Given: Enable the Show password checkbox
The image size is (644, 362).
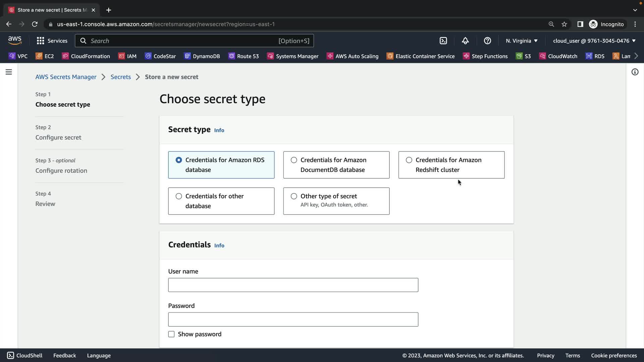Looking at the screenshot, I should click(171, 334).
